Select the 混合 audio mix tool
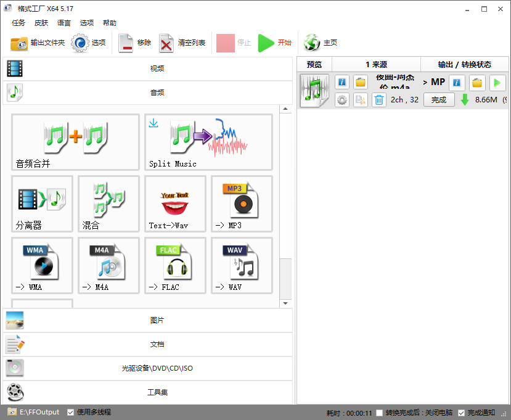The width and height of the screenshot is (511, 420). tap(108, 204)
